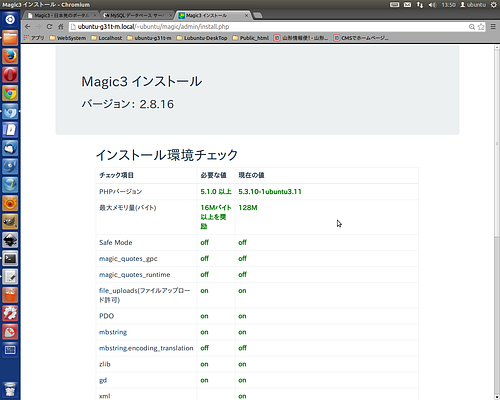Open the keyboard indicator in top panel
The height and width of the screenshot is (400, 500).
coord(395,5)
